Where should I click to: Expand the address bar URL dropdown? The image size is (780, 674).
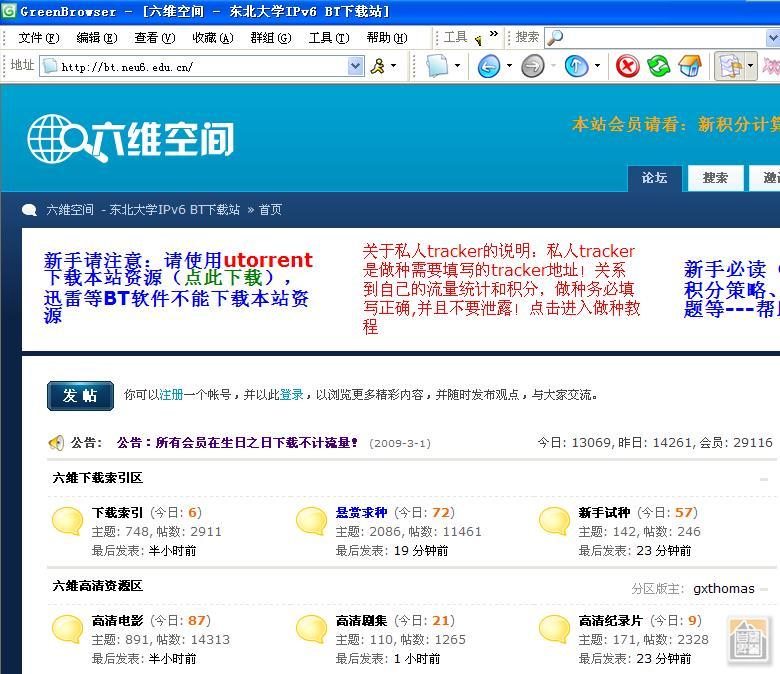[355, 66]
